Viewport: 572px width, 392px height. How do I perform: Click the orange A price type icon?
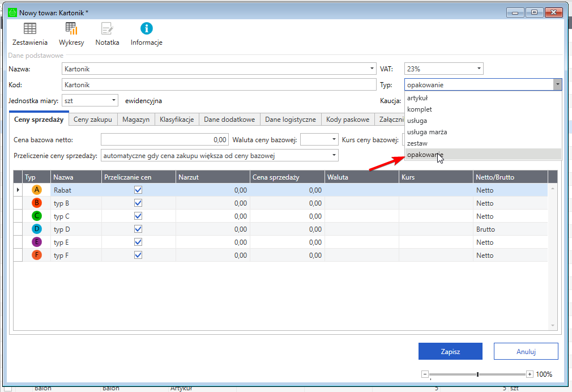(37, 190)
